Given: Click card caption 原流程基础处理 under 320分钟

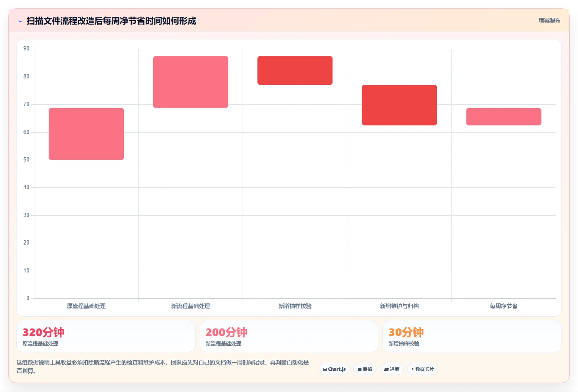Looking at the screenshot, I should (x=40, y=344).
